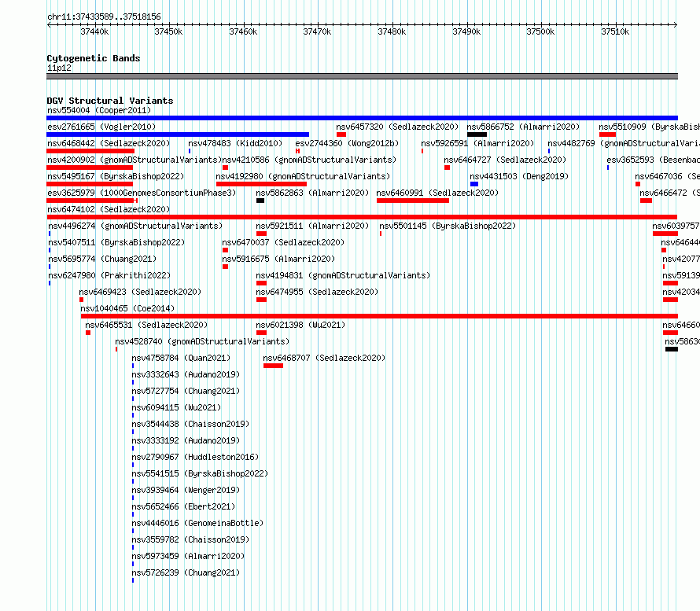Click esv3625979 (1000GenomesConsortiumPhase3) label
This screenshot has width=700, height=611.
142,193
